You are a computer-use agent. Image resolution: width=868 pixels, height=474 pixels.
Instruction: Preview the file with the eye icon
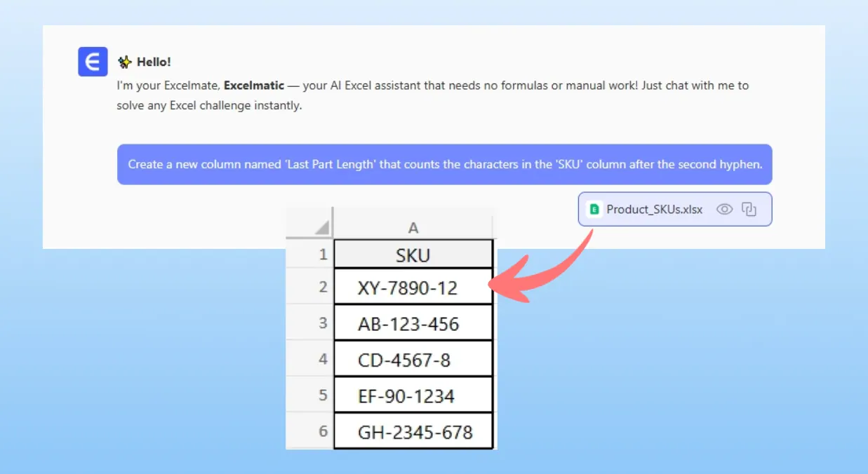[x=724, y=209]
